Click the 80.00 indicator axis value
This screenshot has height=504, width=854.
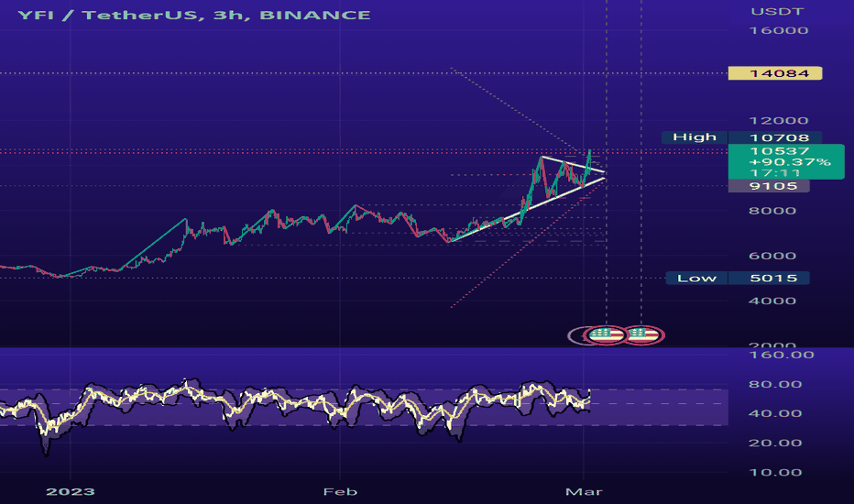click(x=775, y=384)
